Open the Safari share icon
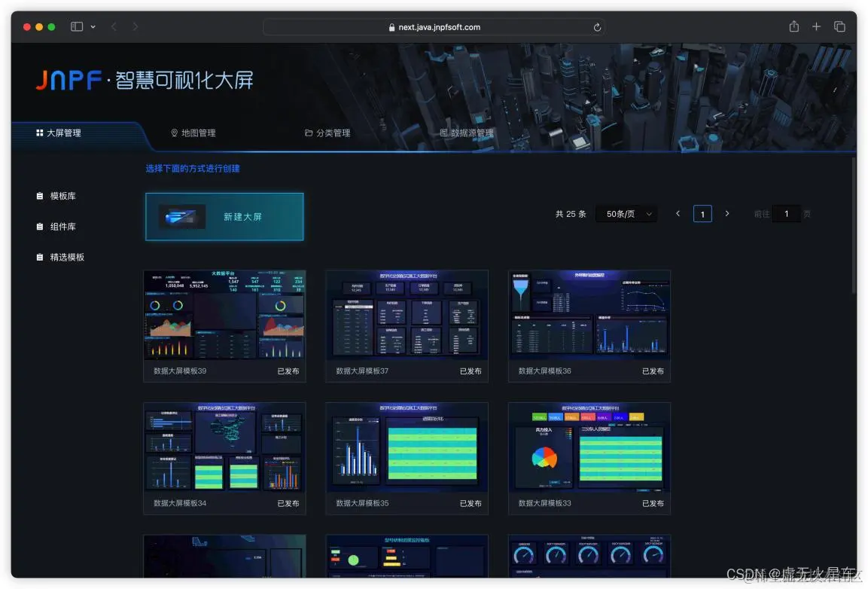 point(793,26)
